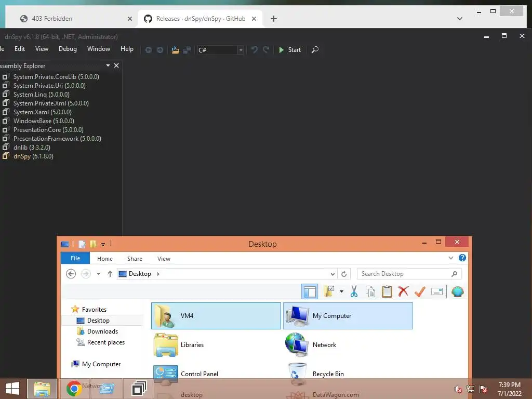The height and width of the screenshot is (399, 532).
Task: Open the dnSpy View menu
Action: (42, 49)
